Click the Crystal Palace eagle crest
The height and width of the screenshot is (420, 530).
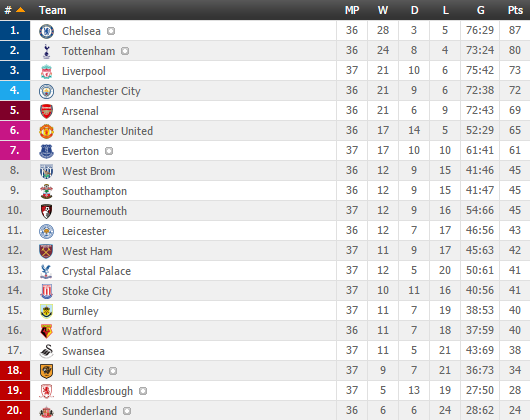point(46,271)
